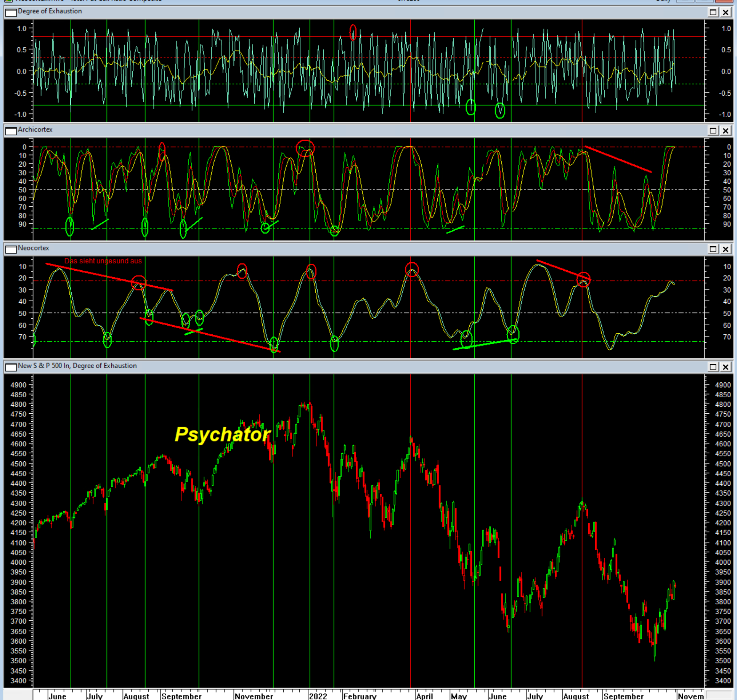Image resolution: width=737 pixels, height=700 pixels.
Task: Close the Degree of Exhaustion panel
Action: click(726, 12)
